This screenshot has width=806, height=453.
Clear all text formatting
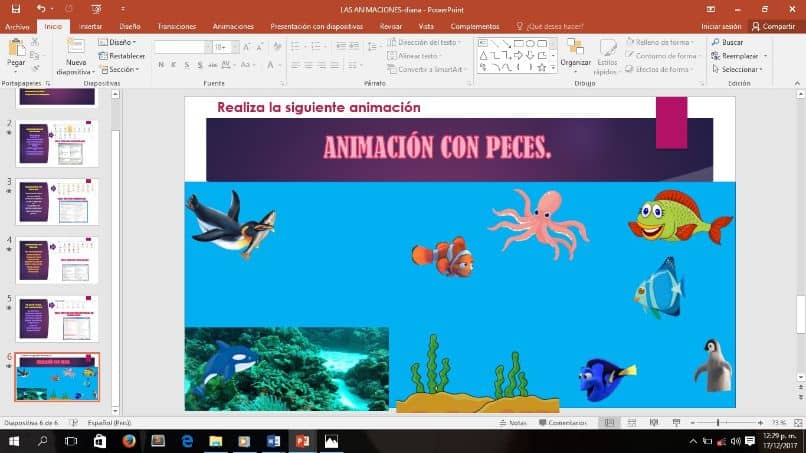pyautogui.click(x=277, y=47)
